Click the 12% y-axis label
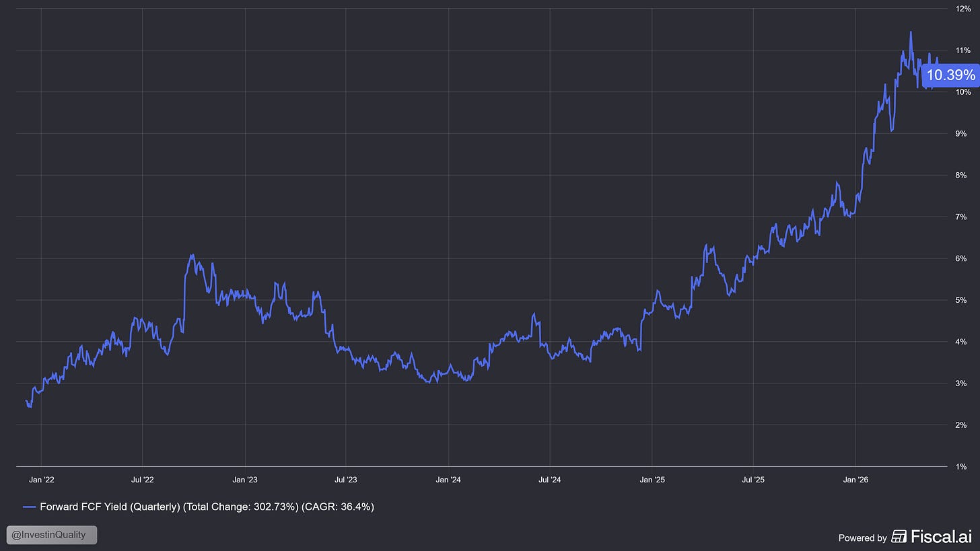This screenshot has width=980, height=551. point(963,9)
